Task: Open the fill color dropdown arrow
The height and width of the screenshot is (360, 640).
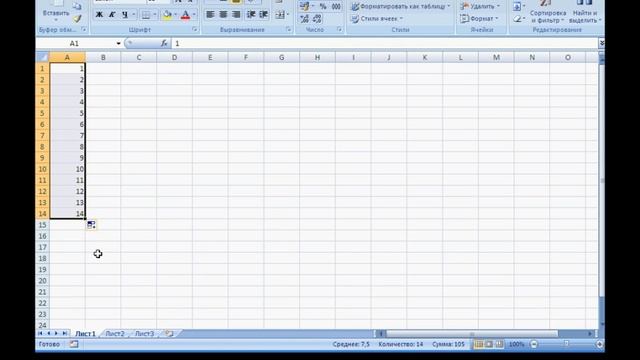Action: point(176,15)
